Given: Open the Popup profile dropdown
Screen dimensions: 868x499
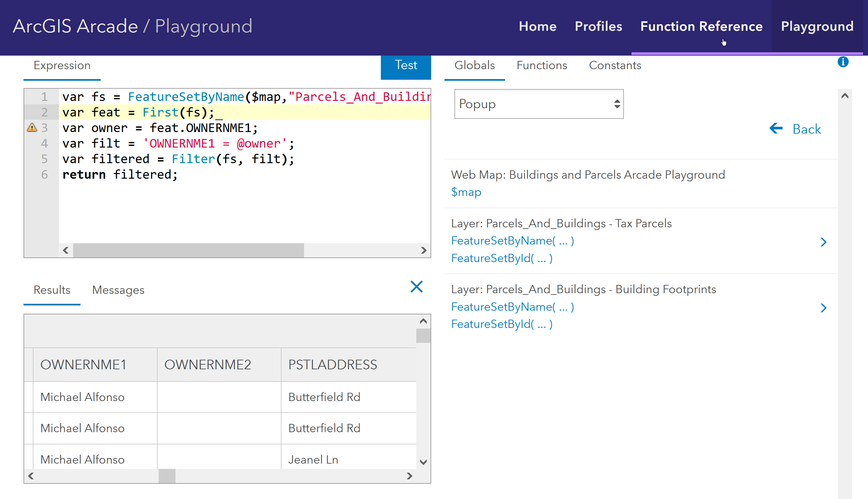Looking at the screenshot, I should 538,104.
